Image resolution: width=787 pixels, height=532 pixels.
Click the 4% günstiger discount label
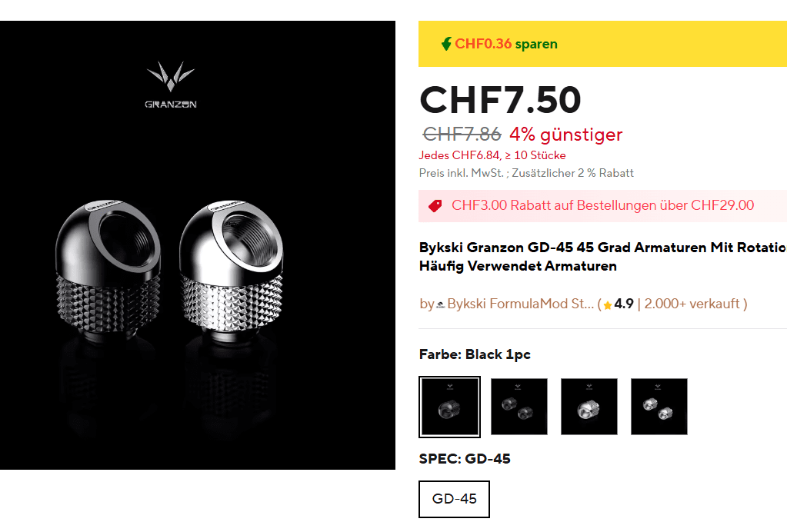tap(565, 135)
